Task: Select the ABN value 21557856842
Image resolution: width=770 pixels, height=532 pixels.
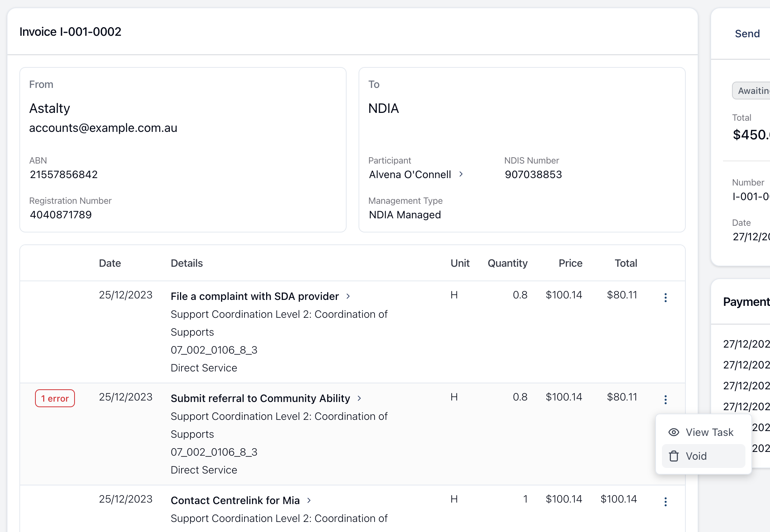Action: click(64, 174)
